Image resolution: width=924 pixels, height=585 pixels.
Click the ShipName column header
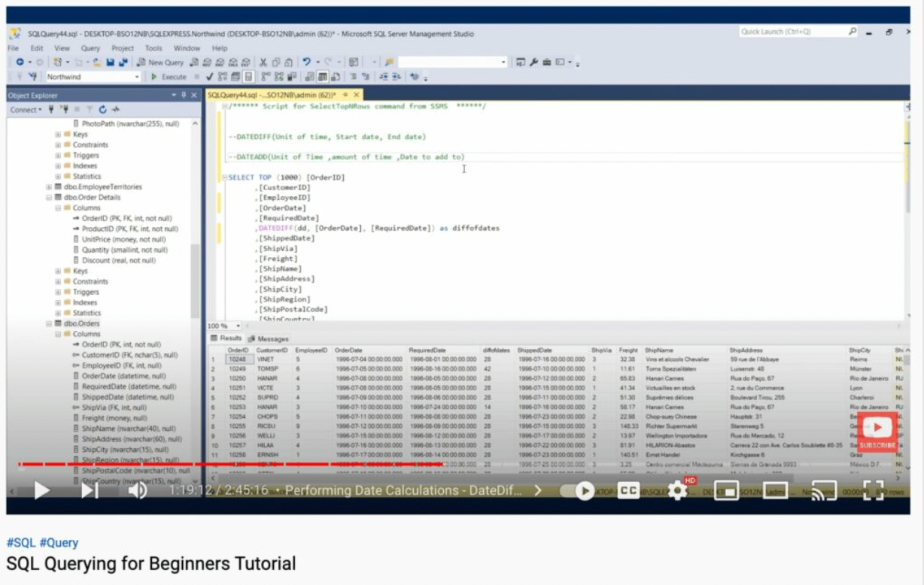659,350
